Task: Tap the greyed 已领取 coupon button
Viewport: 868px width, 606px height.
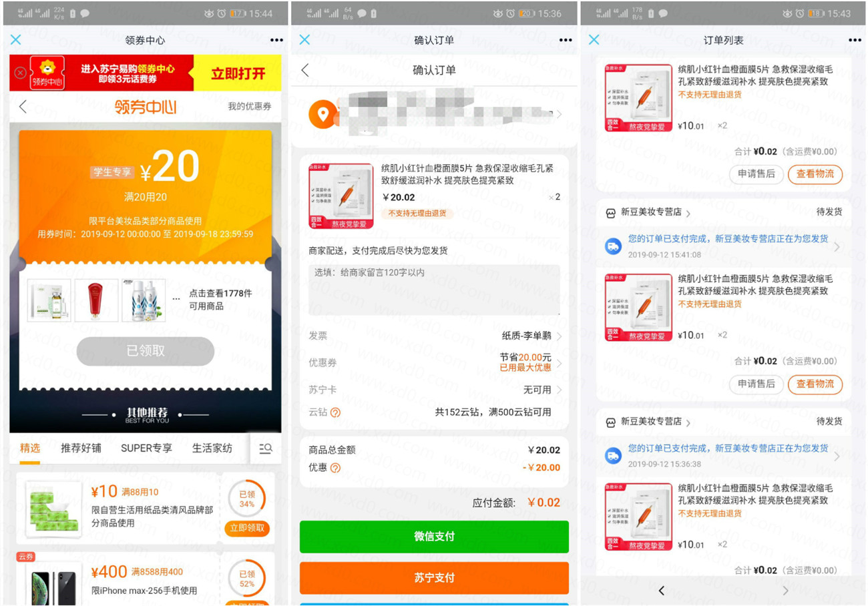Action: point(146,351)
